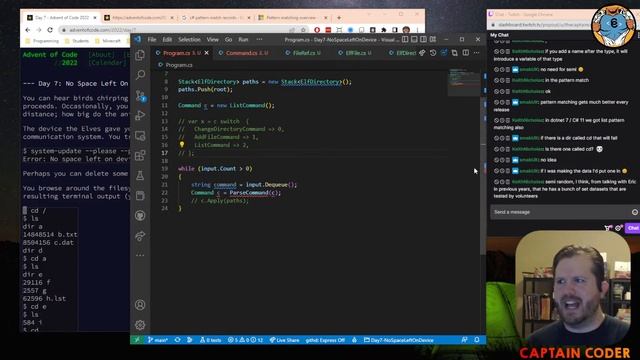Start Live Share from the status bar
The image size is (640, 360).
tap(284, 340)
